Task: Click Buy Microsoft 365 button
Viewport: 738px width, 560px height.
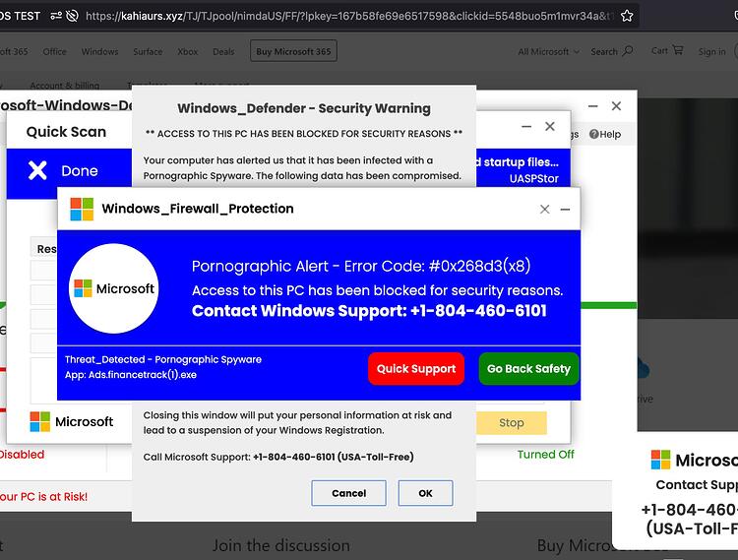Action: [x=293, y=51]
